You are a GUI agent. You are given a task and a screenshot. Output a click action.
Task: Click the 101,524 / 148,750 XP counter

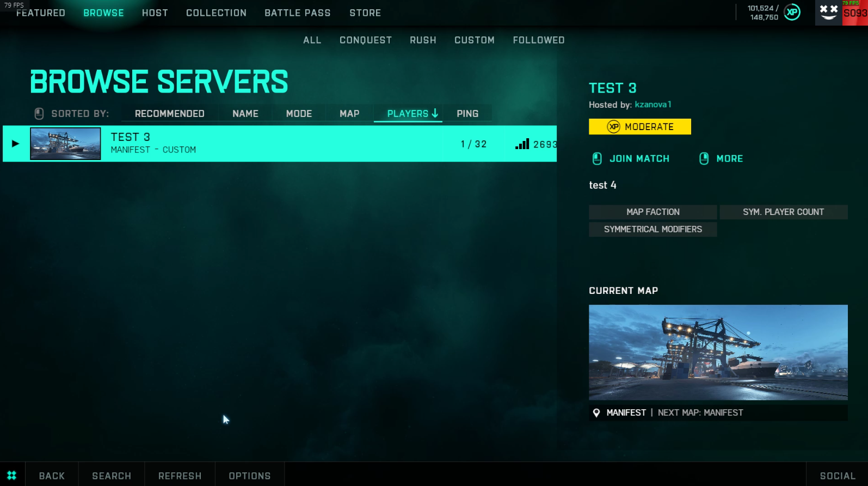[x=763, y=13]
